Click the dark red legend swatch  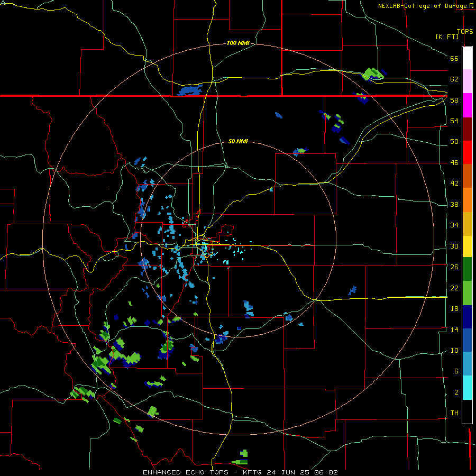coord(467,129)
